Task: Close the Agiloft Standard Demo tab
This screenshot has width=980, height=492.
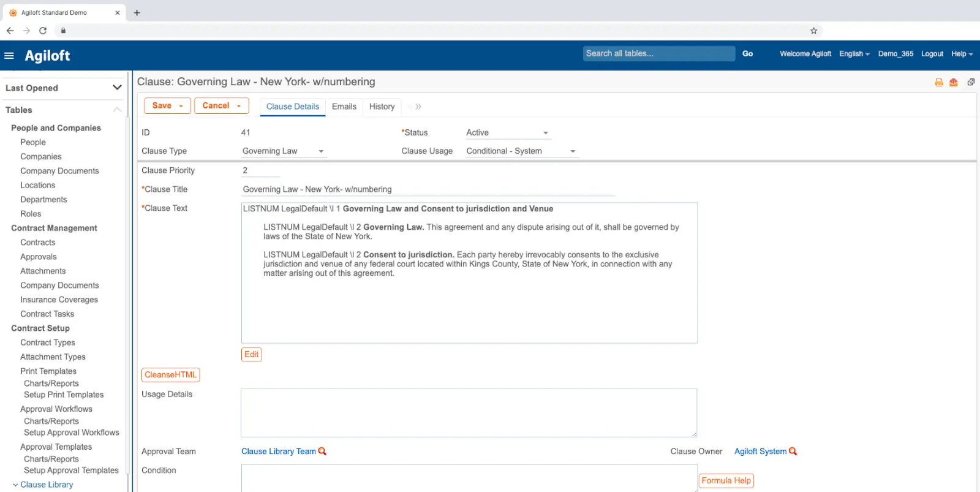Action: tap(118, 12)
